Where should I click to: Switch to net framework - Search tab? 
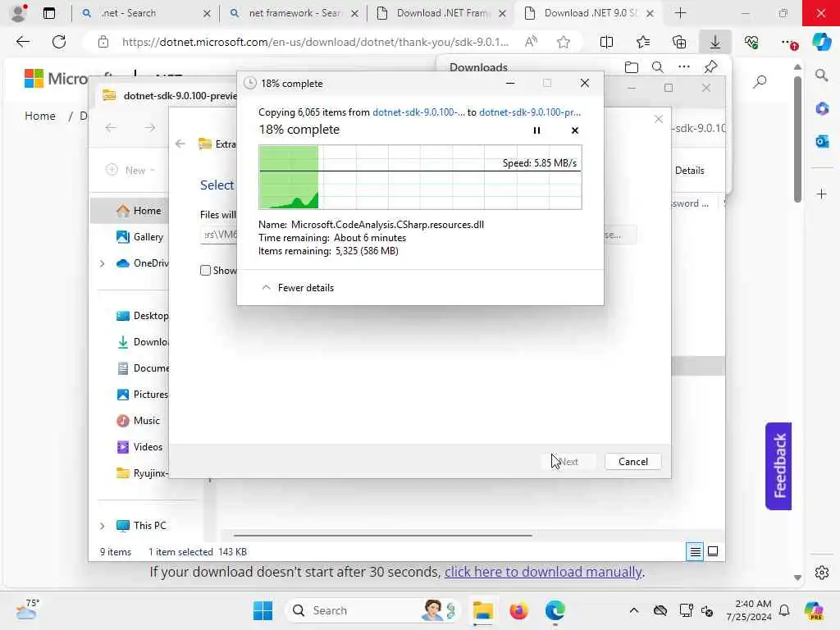294,13
